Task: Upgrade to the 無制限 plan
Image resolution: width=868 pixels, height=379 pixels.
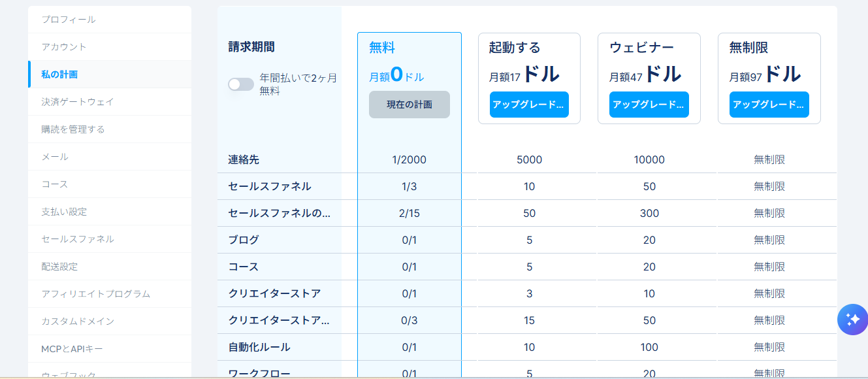Action: click(x=769, y=105)
